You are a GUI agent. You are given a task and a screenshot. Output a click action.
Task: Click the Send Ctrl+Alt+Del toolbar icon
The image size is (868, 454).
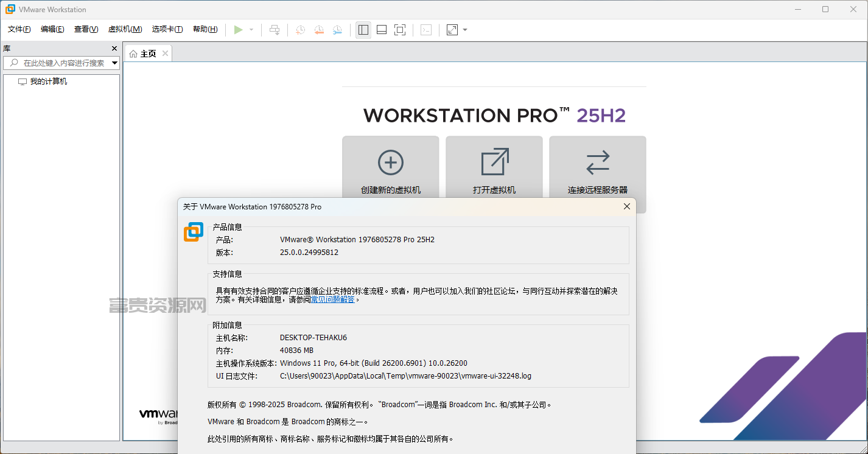tap(275, 29)
